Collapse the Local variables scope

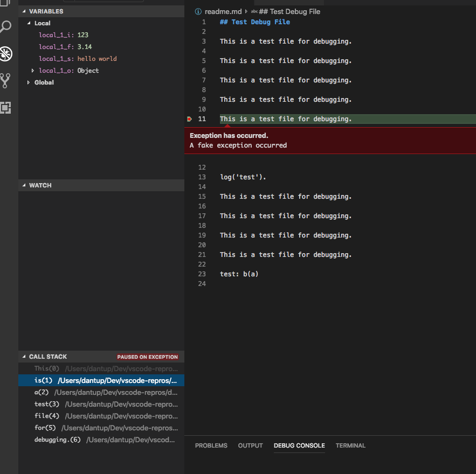click(x=28, y=23)
